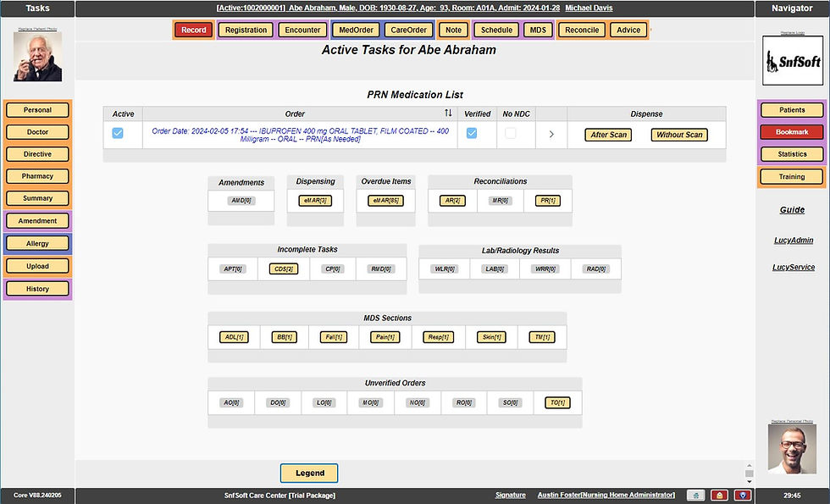Click the Michael Davis link in header
This screenshot has width=830, height=504.
pyautogui.click(x=589, y=8)
